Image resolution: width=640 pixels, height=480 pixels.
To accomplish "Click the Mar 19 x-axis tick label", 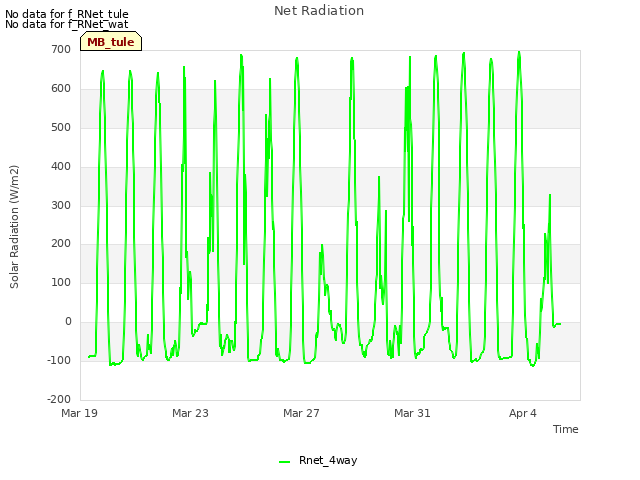I will 80,413.
